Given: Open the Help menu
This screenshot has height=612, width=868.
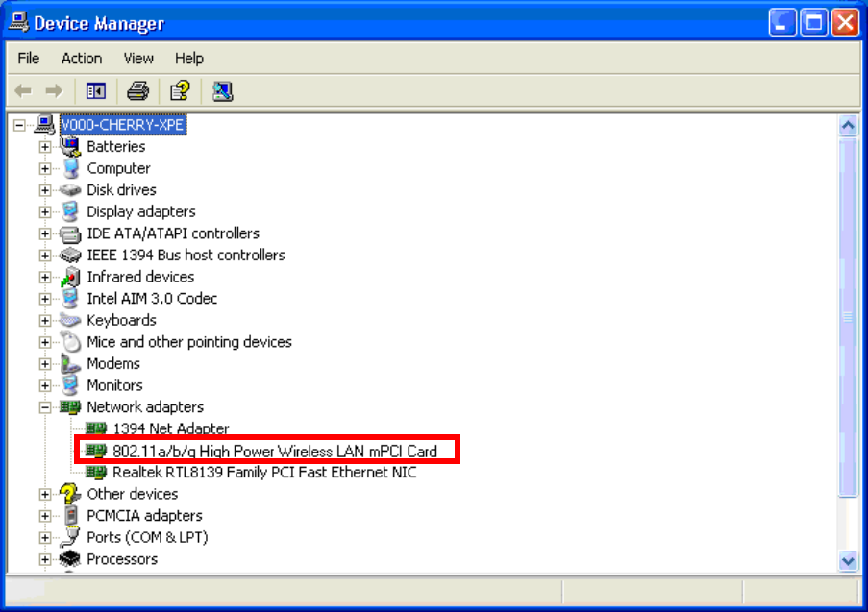Looking at the screenshot, I should click(x=189, y=58).
